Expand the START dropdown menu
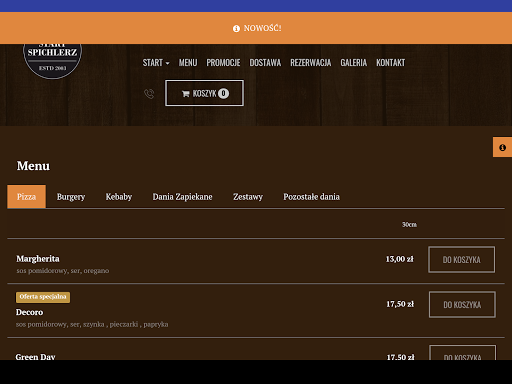The width and height of the screenshot is (512, 384). (156, 63)
